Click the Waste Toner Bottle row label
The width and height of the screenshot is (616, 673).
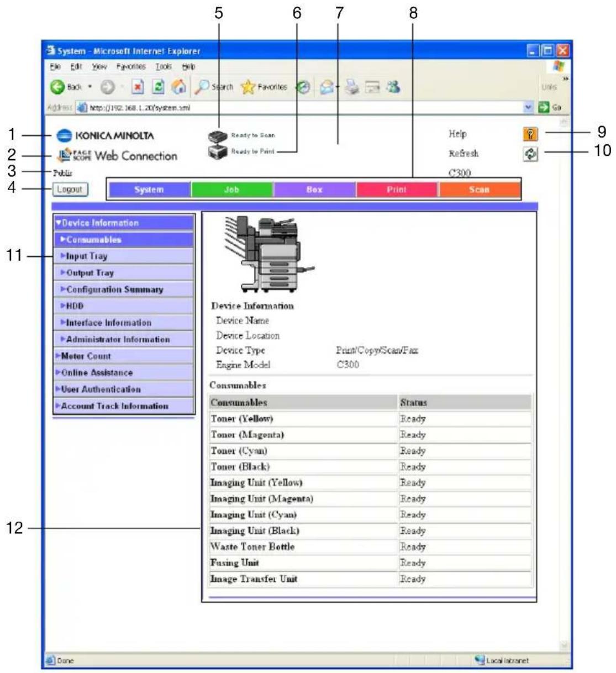252,547
